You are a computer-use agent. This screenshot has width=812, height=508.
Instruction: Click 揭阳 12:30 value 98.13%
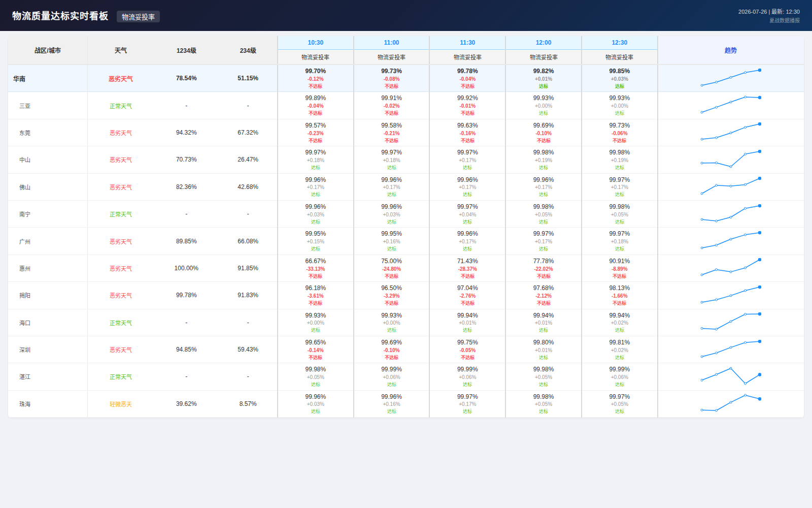620,288
